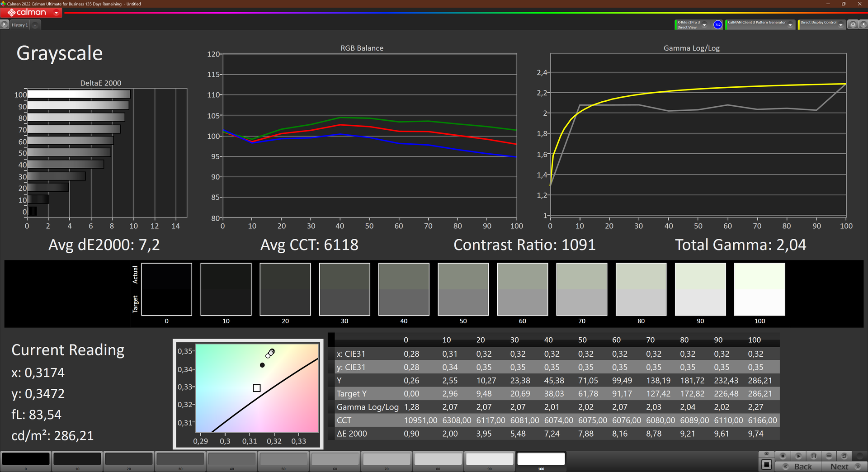The width and height of the screenshot is (868, 472).
Task: Select the 0 percent black level swatch
Action: coord(26,459)
